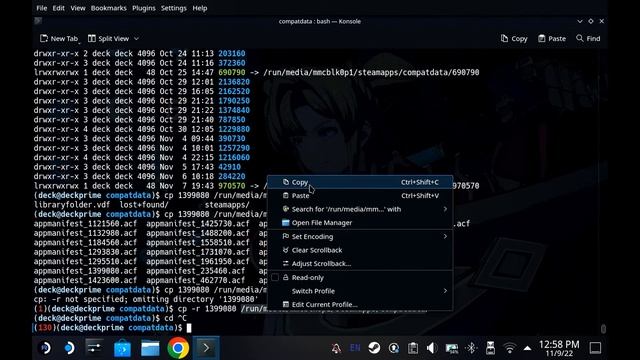640x360 pixels.
Task: Expand the 'Search for' submenu arrow
Action: (445, 209)
